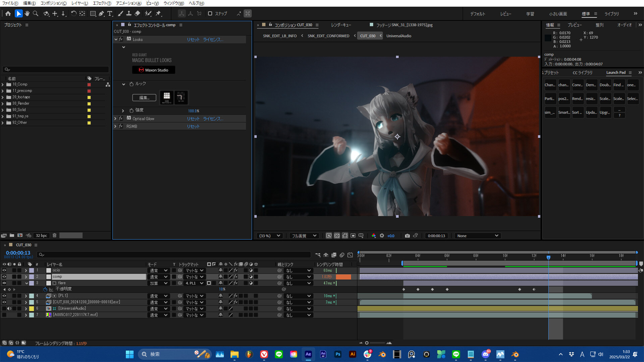
Task: Hide the comp layer with eye icon
Action: coord(4,277)
